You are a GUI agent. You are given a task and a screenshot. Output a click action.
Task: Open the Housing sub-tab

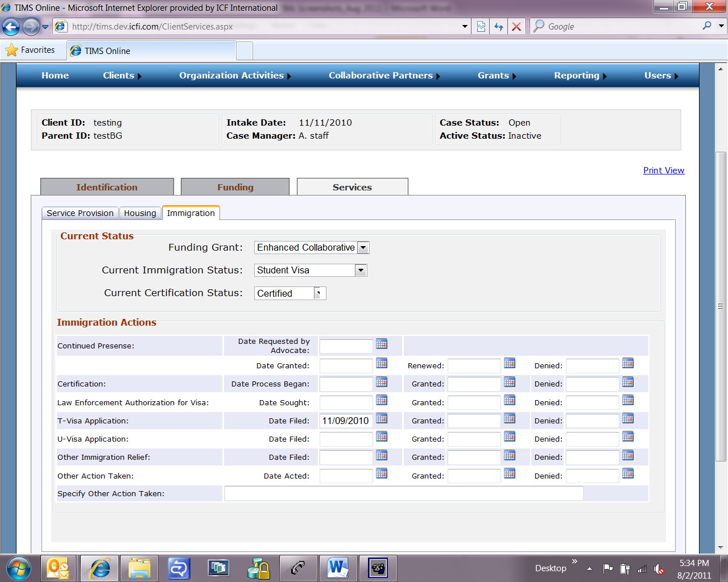tap(140, 213)
